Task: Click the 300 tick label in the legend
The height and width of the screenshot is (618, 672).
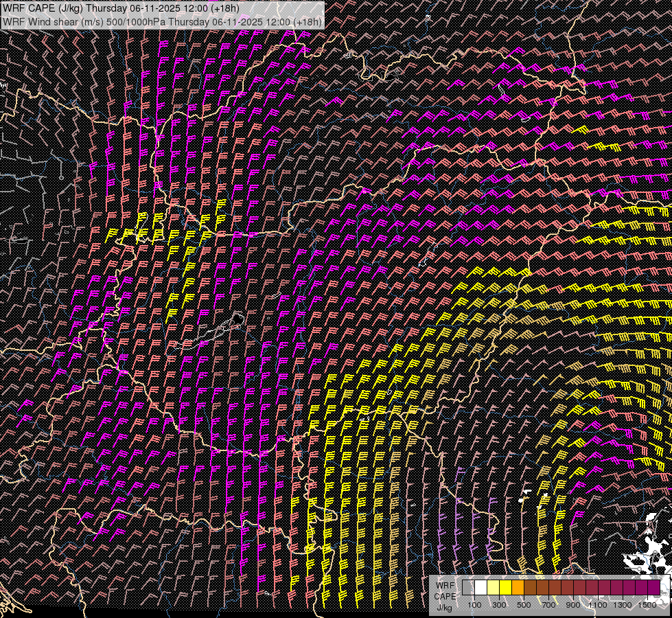Action: click(499, 605)
